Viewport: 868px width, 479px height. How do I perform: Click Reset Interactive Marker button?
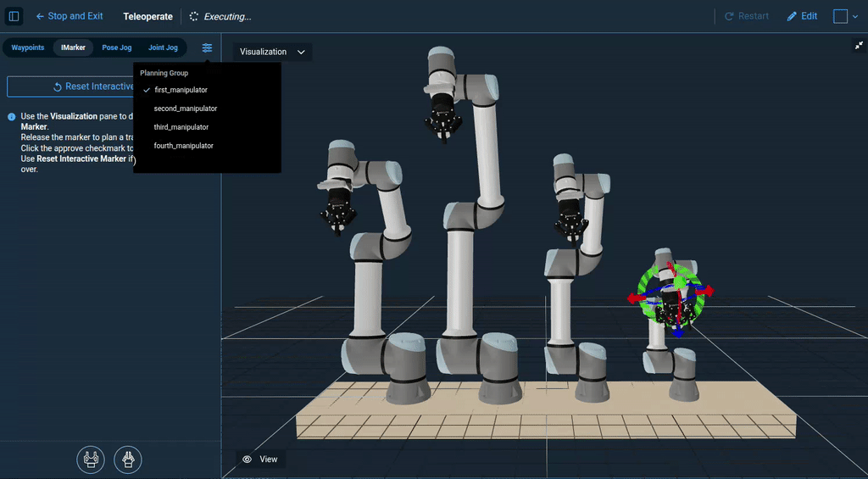70,86
